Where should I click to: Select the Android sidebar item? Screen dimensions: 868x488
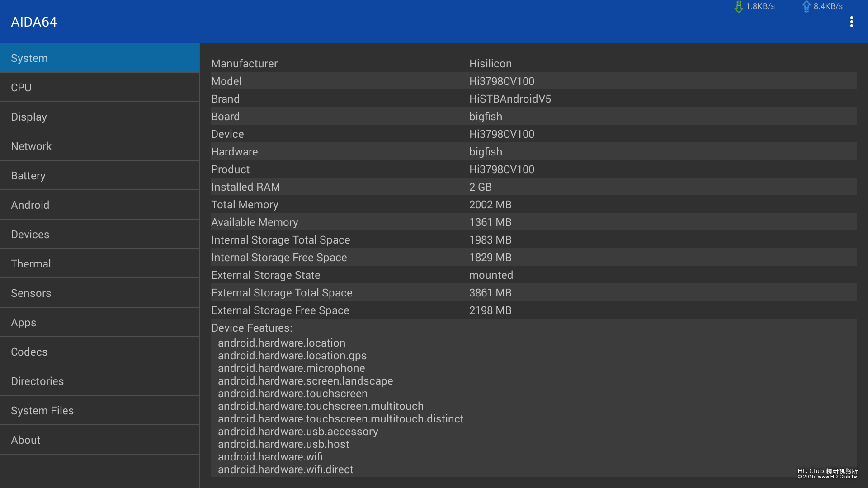click(99, 205)
